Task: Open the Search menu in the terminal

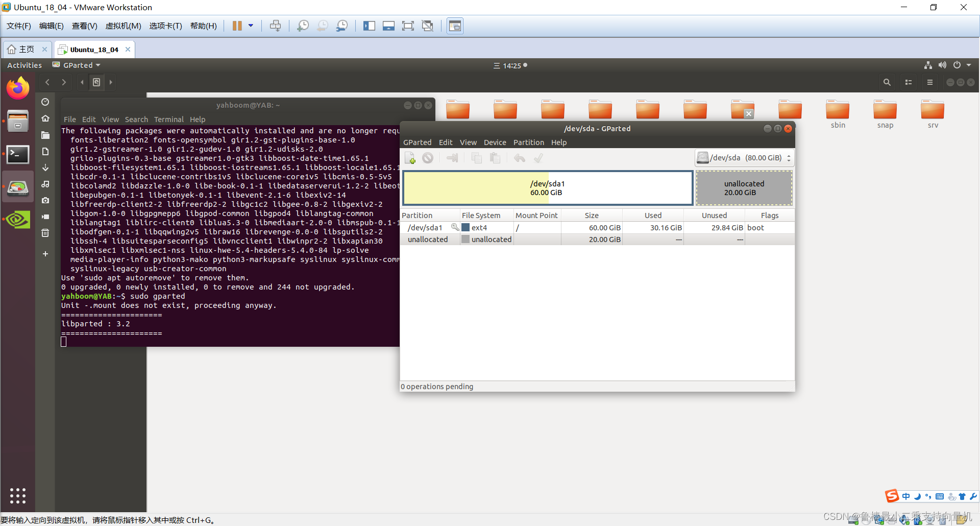Action: pos(136,119)
